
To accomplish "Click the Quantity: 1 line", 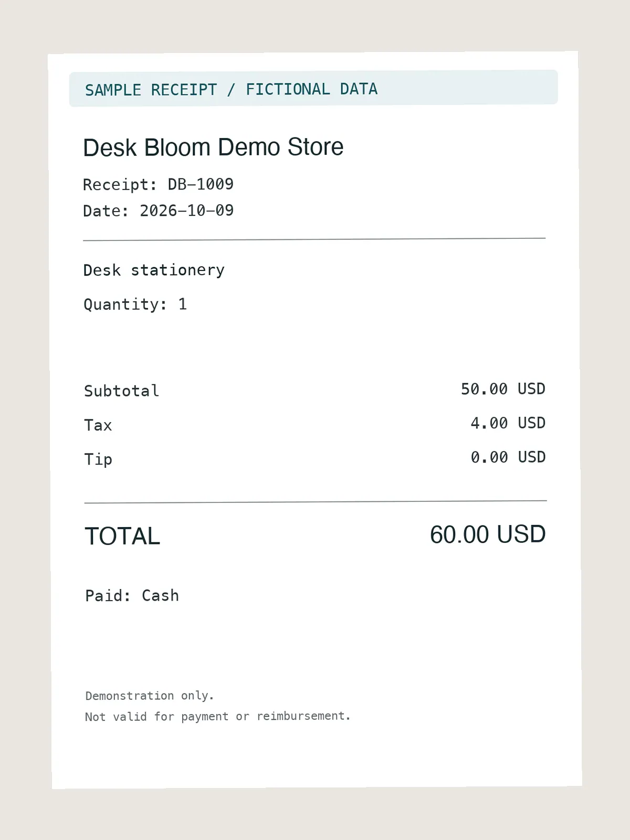I will coord(135,304).
